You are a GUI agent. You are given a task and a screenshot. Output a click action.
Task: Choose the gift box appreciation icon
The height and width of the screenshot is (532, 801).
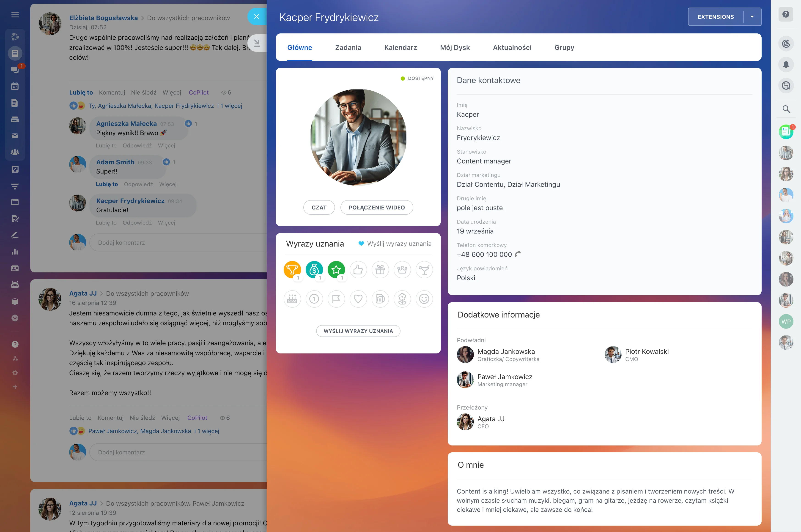pyautogui.click(x=380, y=270)
